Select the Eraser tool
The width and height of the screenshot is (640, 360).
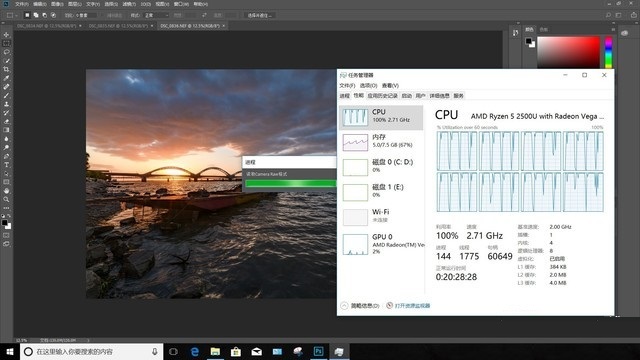coord(6,121)
